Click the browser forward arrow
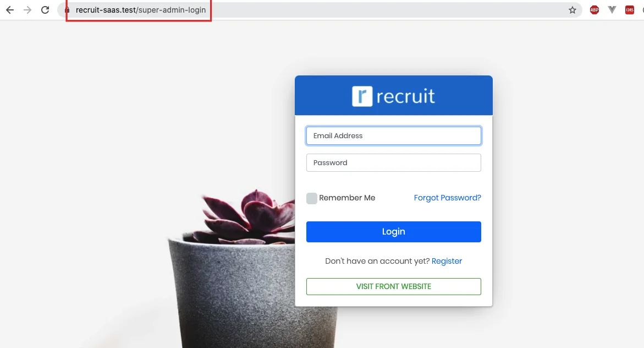 pyautogui.click(x=27, y=10)
